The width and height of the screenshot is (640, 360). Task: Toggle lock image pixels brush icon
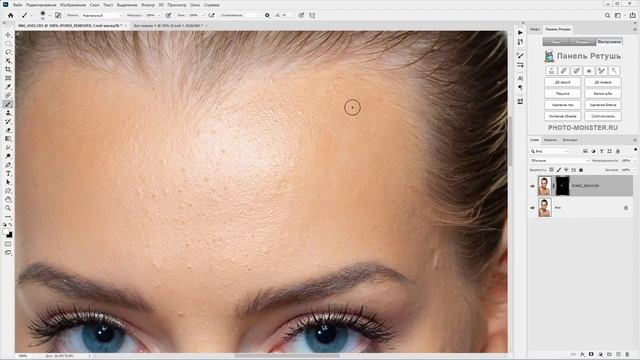pyautogui.click(x=559, y=170)
